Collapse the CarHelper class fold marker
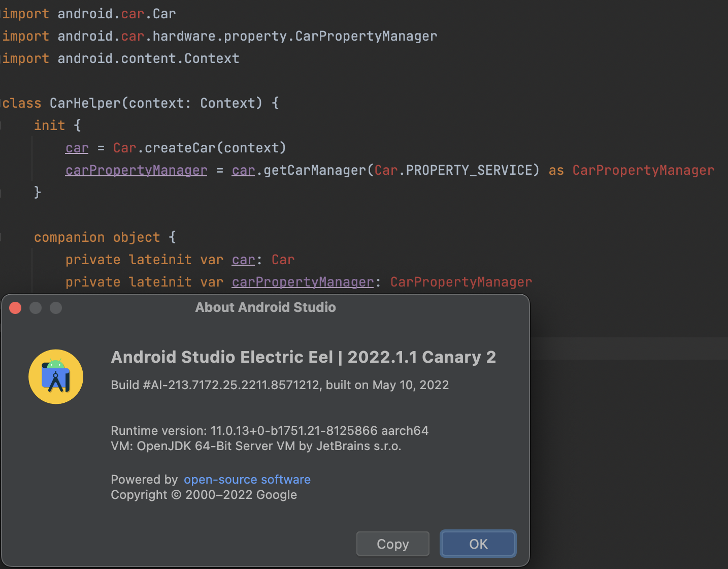Screen dimensions: 728x569 pyautogui.click(x=2, y=103)
